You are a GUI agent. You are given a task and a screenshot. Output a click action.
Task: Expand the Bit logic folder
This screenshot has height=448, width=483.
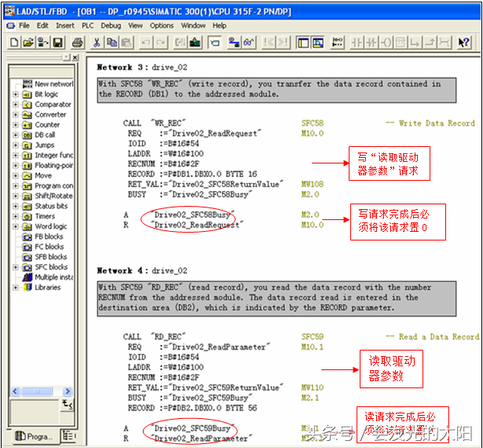(16, 94)
